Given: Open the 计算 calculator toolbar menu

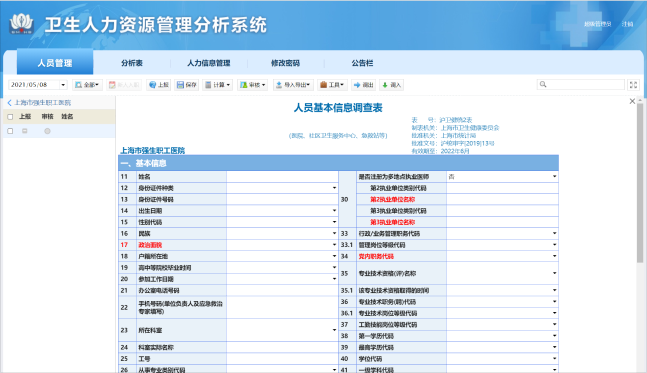Looking at the screenshot, I should [217, 85].
